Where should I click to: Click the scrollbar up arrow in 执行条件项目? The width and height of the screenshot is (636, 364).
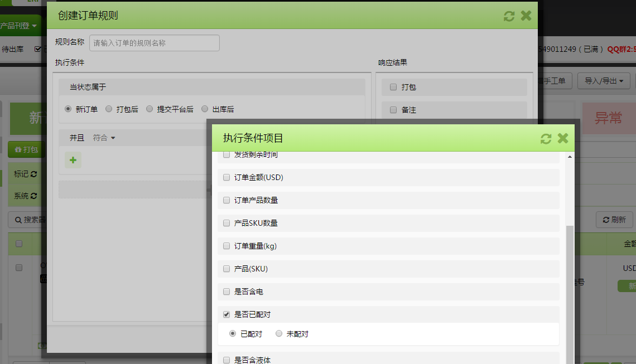[x=570, y=157]
